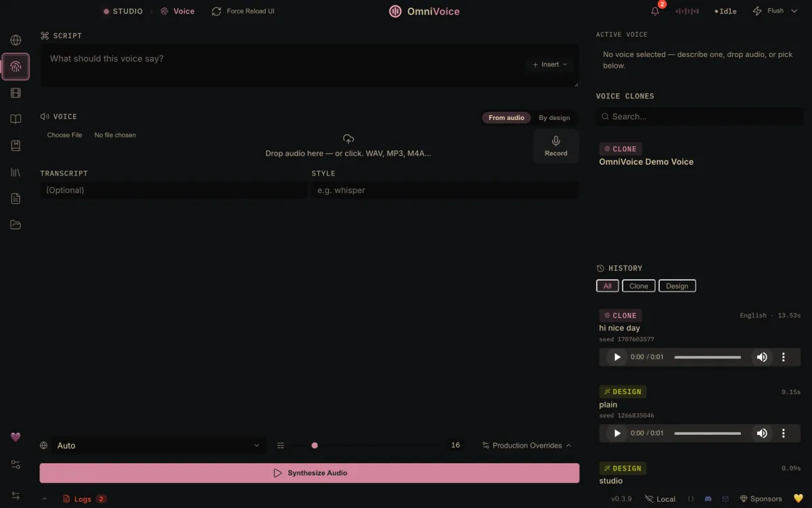This screenshot has width=812, height=508.
Task: Open the Flush dropdown menu
Action: coord(775,11)
